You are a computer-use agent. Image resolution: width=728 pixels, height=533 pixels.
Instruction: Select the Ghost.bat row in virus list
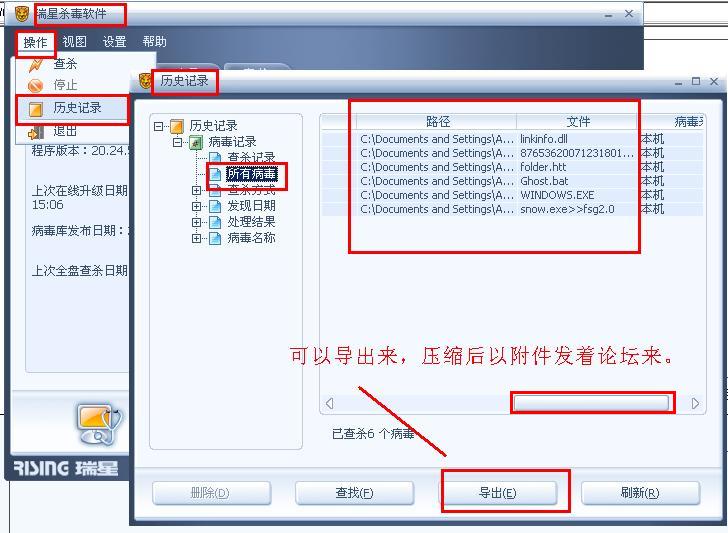pos(512,181)
